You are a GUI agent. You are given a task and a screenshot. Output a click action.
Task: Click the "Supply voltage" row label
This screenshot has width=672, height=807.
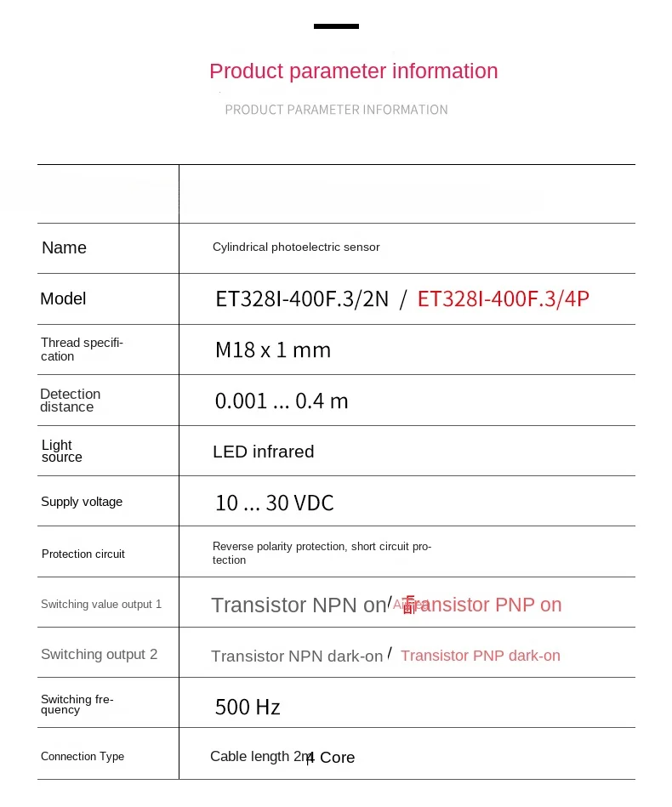point(82,502)
